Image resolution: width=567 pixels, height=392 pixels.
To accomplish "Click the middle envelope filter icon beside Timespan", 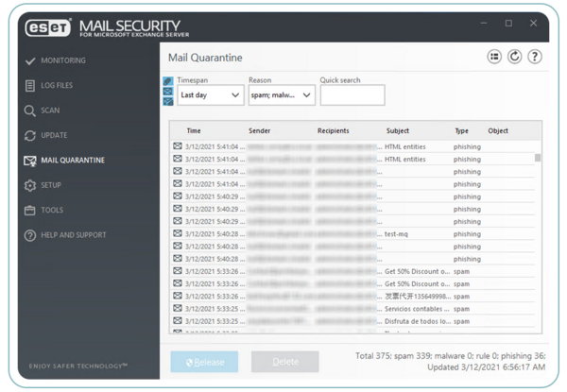I will pos(168,91).
